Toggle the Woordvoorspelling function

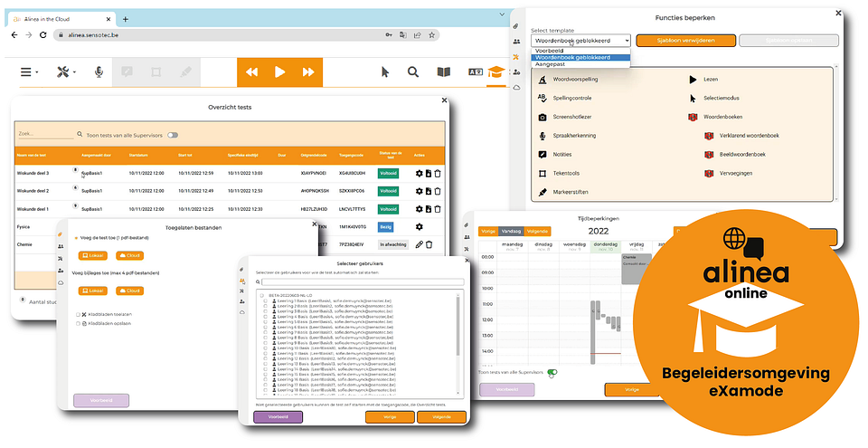click(x=569, y=80)
